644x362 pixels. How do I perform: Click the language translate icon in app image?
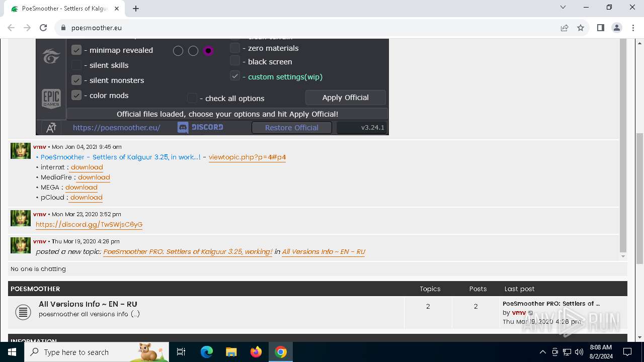pyautogui.click(x=51, y=128)
